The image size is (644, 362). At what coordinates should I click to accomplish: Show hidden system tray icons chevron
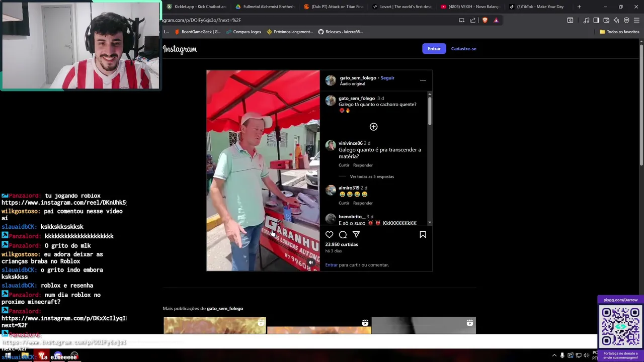pos(554,355)
